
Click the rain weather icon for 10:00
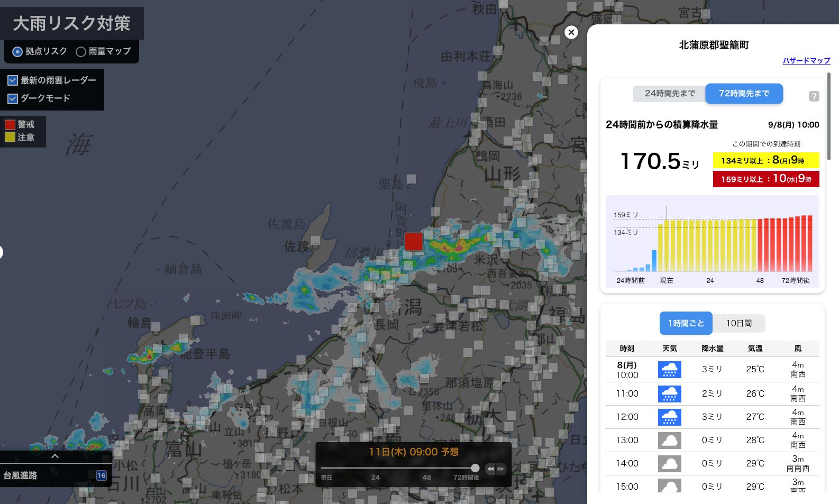[x=669, y=370]
